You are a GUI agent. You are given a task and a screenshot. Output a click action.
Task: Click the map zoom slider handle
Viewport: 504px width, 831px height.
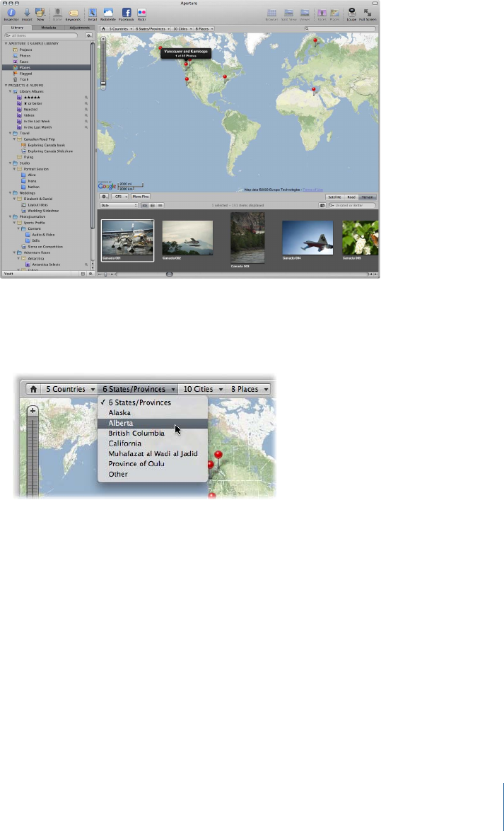point(103,82)
